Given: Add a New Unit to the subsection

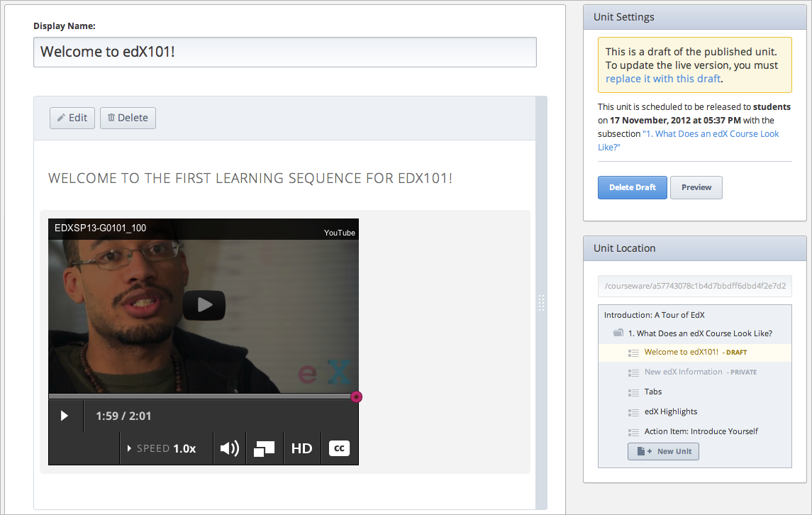Looking at the screenshot, I should (x=663, y=451).
